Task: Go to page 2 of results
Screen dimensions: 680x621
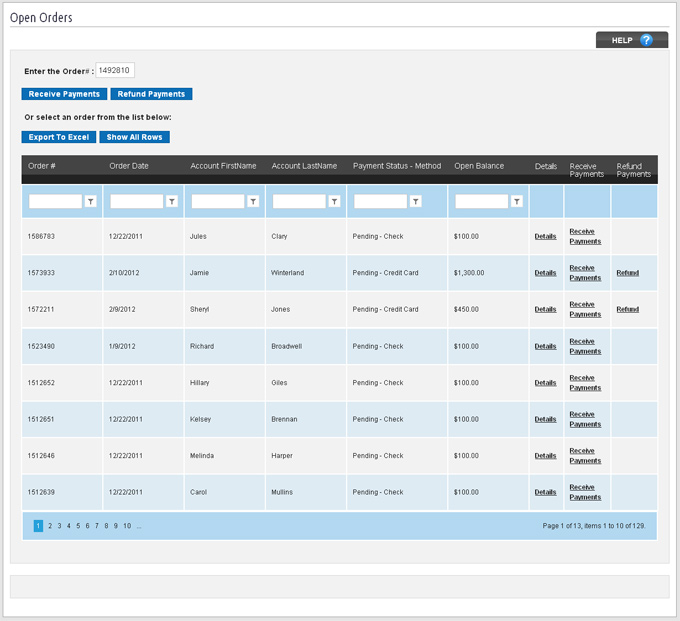Action: coord(50,526)
